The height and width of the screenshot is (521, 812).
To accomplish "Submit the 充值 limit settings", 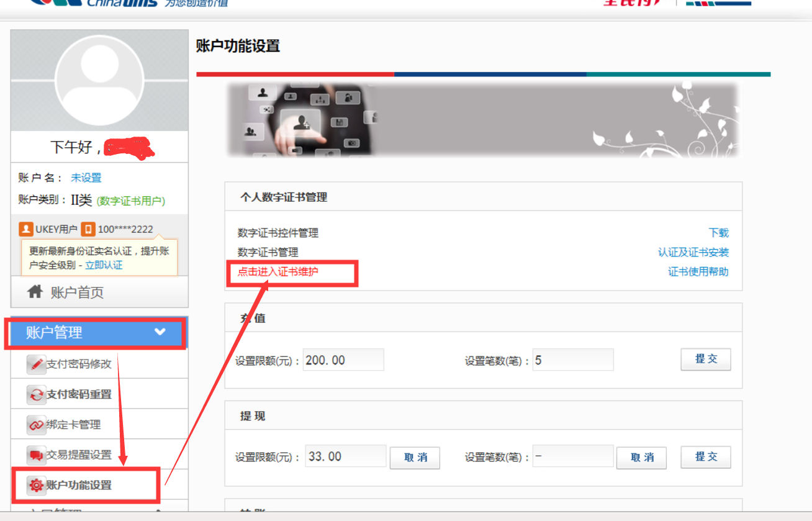I will (x=705, y=359).
